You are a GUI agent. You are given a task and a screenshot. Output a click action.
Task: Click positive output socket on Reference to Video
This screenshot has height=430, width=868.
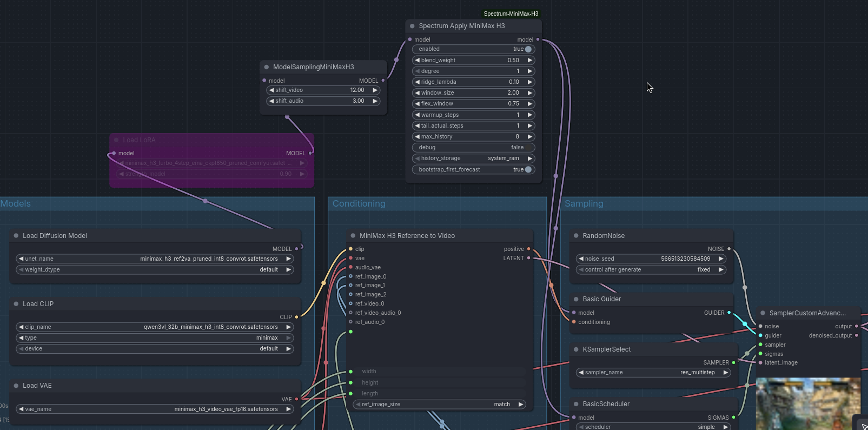pyautogui.click(x=528, y=249)
